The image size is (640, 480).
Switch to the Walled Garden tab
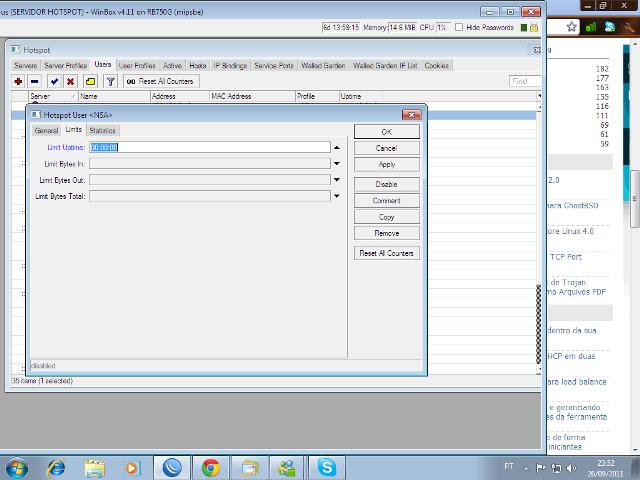323,65
